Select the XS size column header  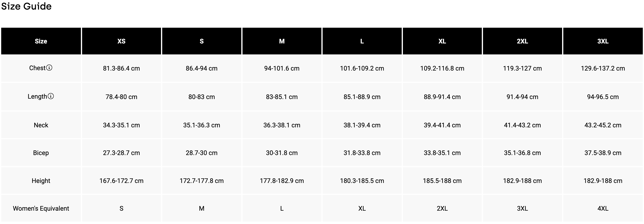tap(121, 41)
